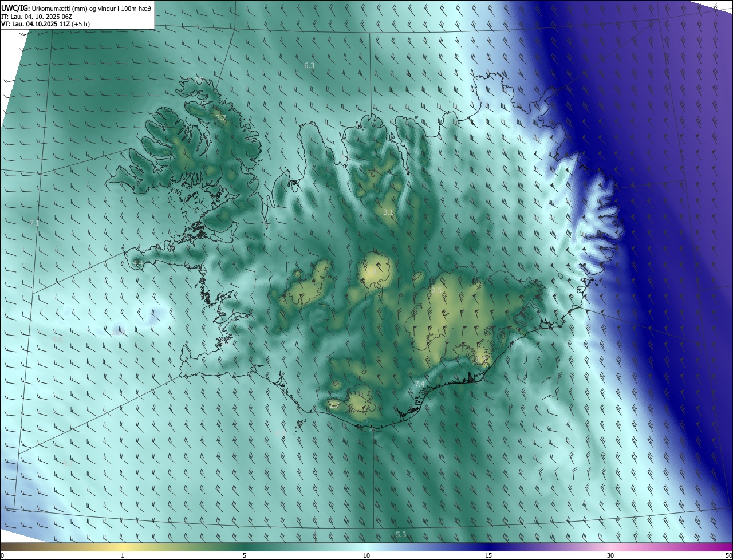
Task: Click the map value label '4.4'
Action: (138, 263)
